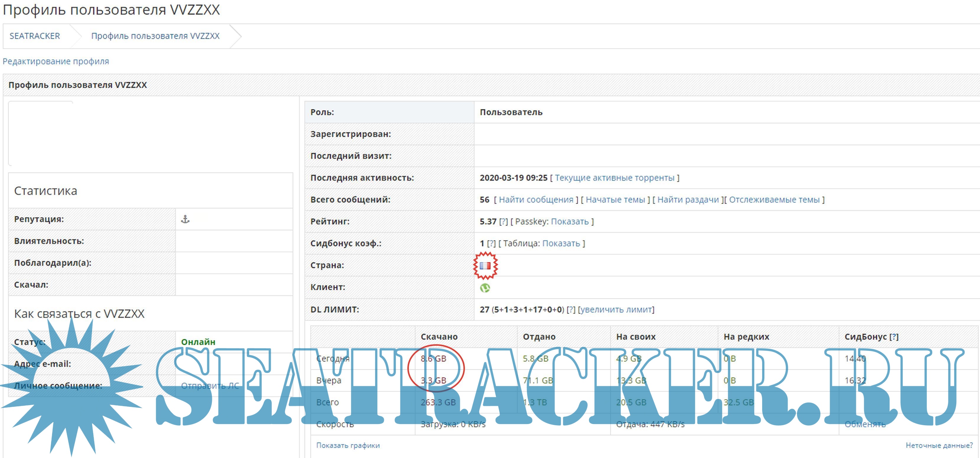Click Неточные данные? link
The image size is (980, 458).
pyautogui.click(x=939, y=445)
